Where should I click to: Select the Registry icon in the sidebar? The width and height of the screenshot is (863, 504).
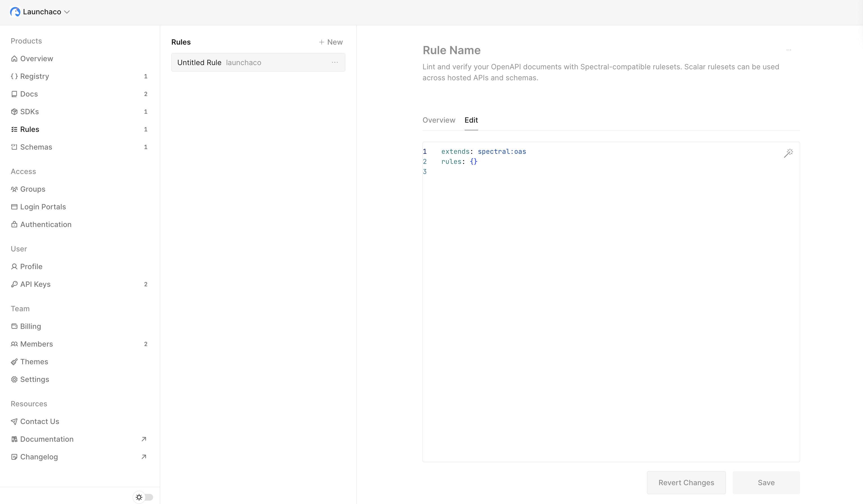coord(14,76)
